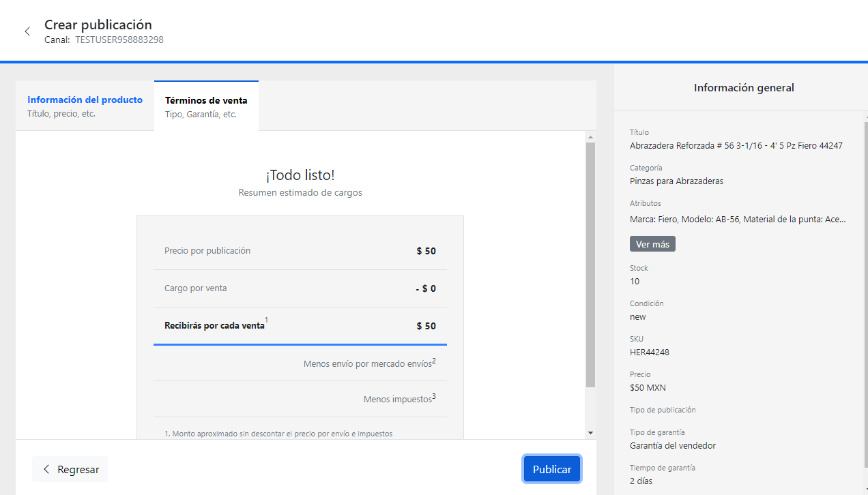Viewport: 868px width, 495px height.
Task: Click the Precio por publicación row
Action: [300, 251]
